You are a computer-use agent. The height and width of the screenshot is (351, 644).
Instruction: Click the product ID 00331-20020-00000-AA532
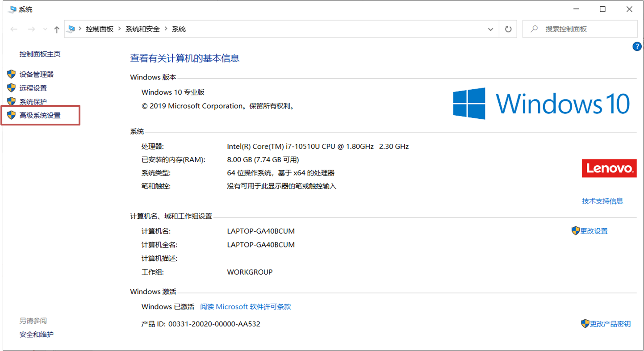click(214, 324)
